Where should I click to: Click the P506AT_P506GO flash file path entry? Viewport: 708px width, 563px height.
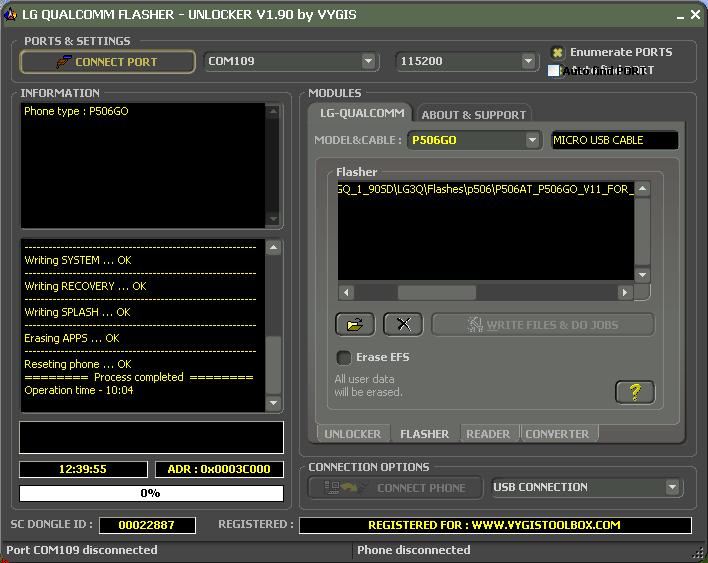coord(485,189)
